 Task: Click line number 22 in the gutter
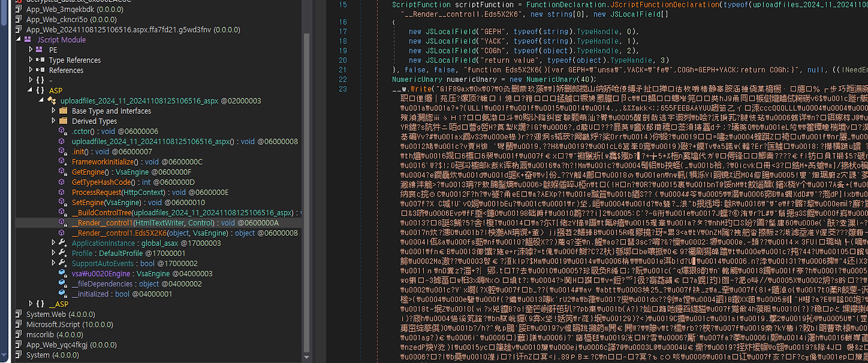(x=342, y=79)
